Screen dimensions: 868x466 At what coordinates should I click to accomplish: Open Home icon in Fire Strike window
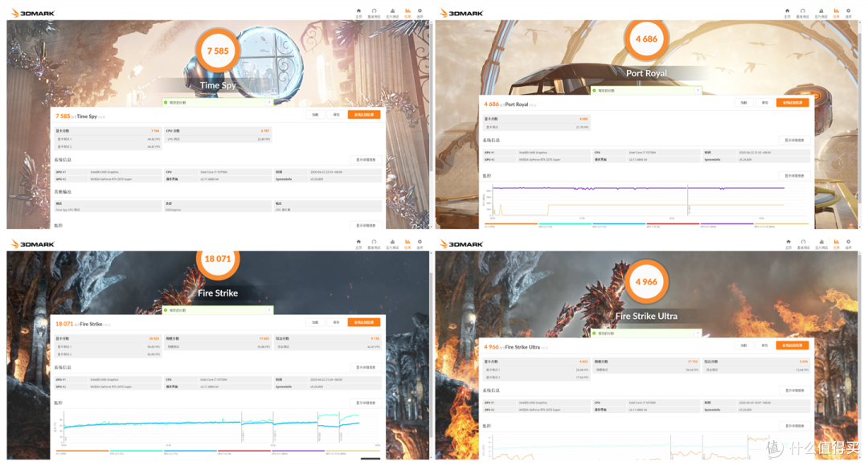[x=358, y=243]
